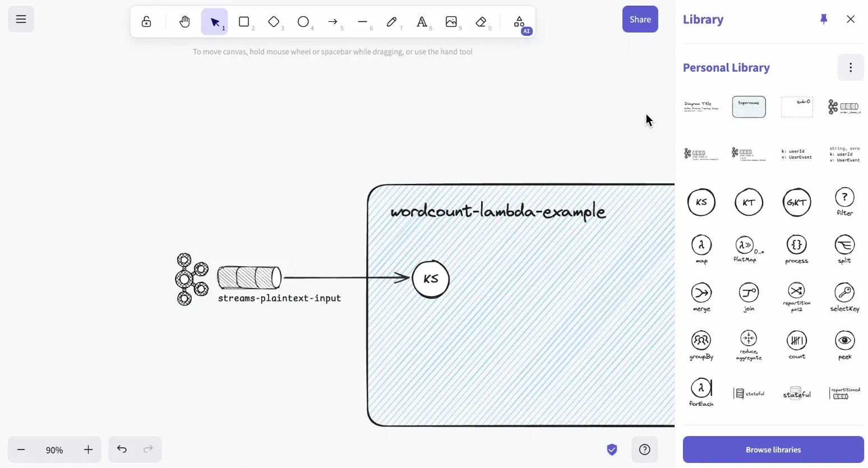Select the Ellipse tool
Screen dimensions: 868x468
303,22
